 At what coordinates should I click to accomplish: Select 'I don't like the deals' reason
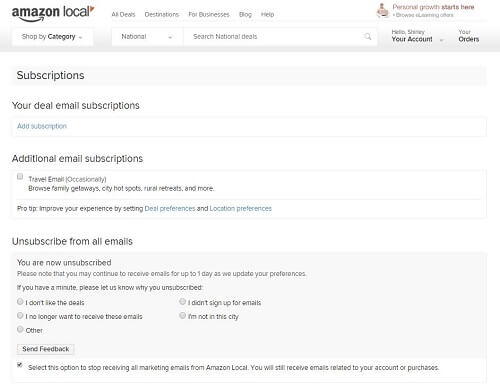[x=20, y=301]
